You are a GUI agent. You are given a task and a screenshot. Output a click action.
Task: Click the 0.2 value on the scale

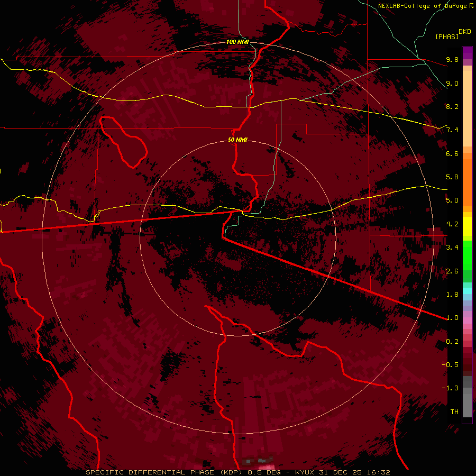pyautogui.click(x=452, y=342)
